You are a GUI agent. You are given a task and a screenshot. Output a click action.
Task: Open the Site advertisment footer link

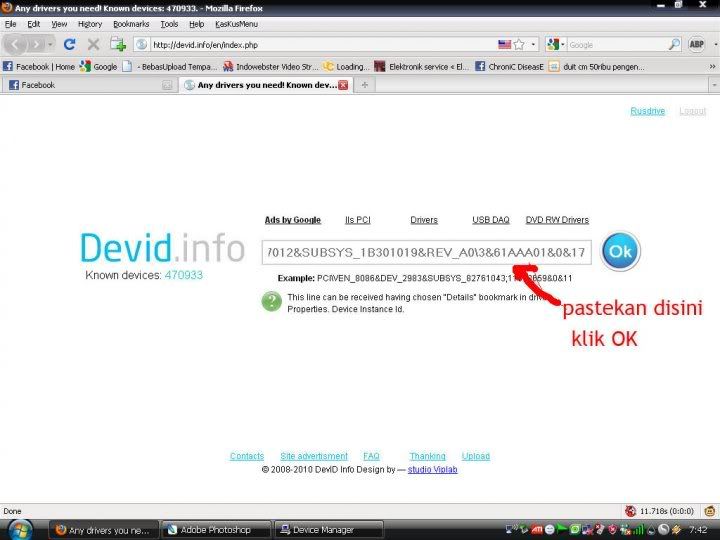pos(314,456)
